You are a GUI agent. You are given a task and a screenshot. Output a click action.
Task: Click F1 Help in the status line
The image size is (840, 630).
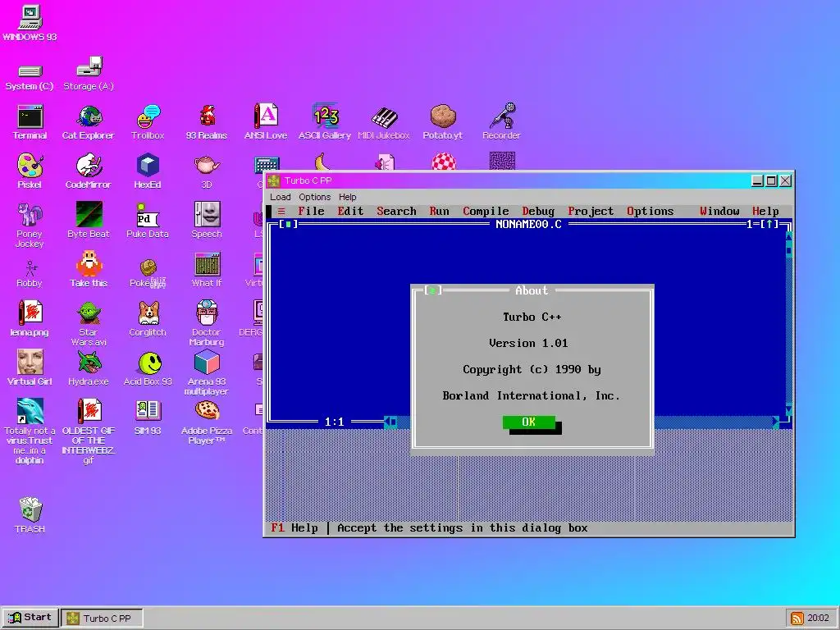[294, 527]
